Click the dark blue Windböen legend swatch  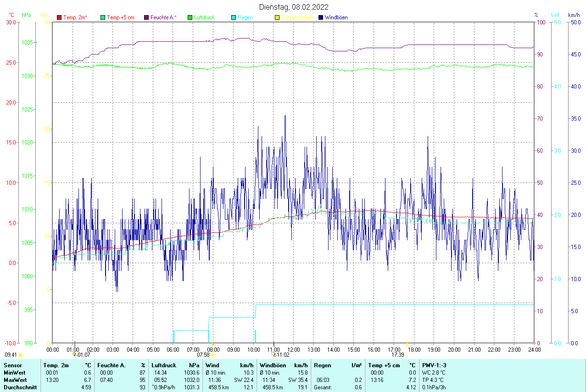(x=321, y=17)
